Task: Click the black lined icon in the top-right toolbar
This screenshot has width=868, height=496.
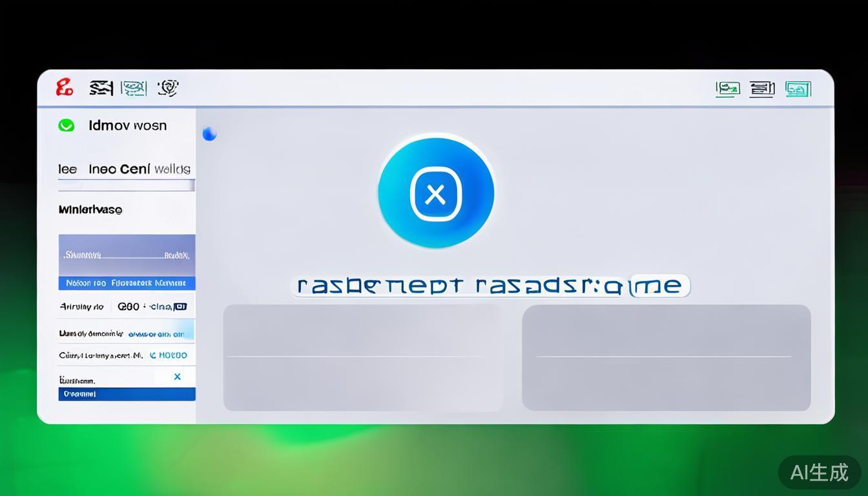Action: [x=762, y=89]
